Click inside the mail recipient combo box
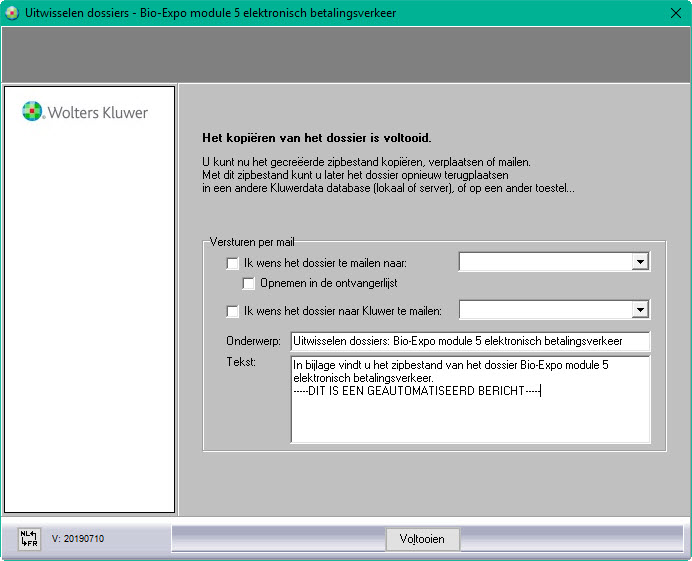The width and height of the screenshot is (692, 561). point(545,262)
